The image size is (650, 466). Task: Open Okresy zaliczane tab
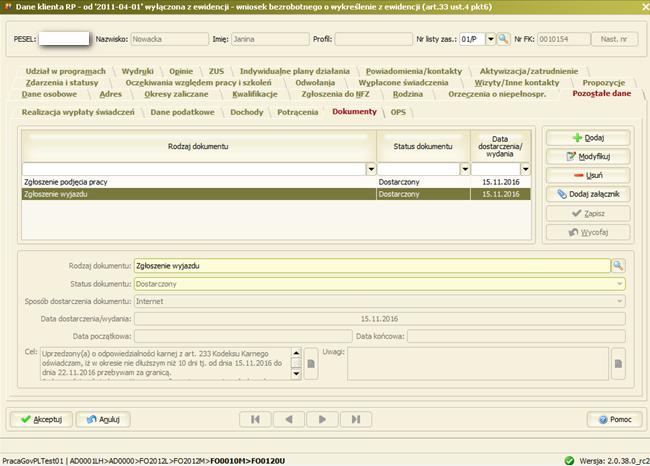click(x=176, y=94)
